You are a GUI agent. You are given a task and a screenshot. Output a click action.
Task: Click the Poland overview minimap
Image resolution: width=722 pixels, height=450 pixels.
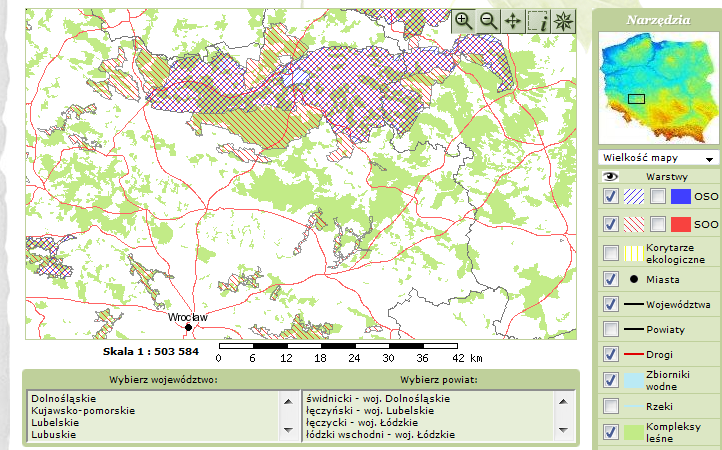pos(658,88)
